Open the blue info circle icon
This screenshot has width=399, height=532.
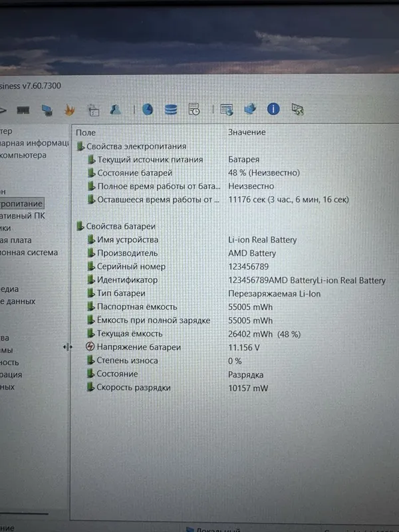pyautogui.click(x=273, y=109)
